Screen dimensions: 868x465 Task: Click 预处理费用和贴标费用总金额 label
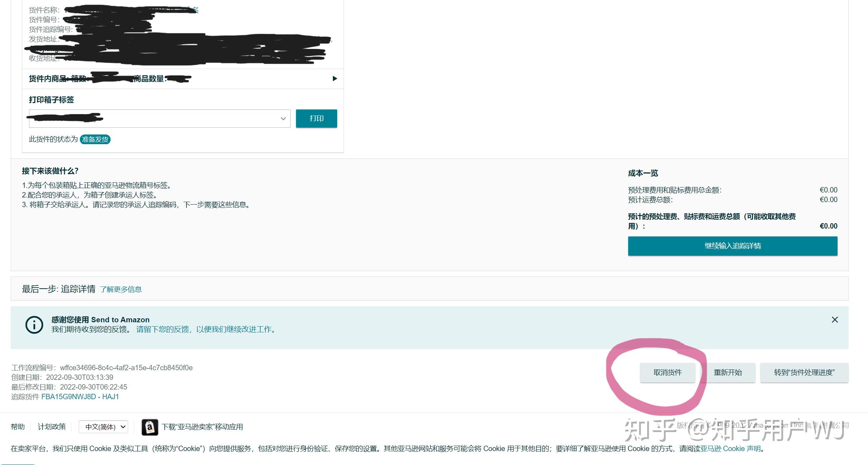point(675,190)
